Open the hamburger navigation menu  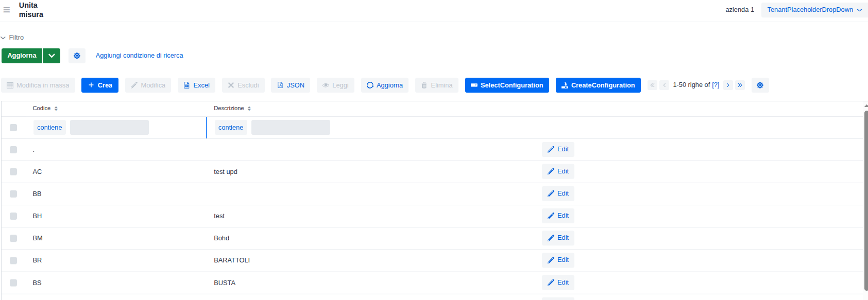click(x=7, y=10)
